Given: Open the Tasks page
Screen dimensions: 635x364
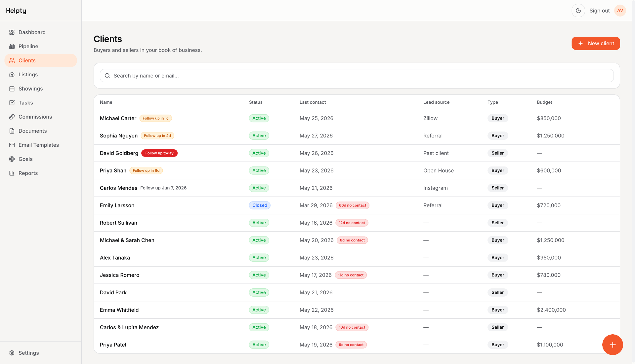Looking at the screenshot, I should click(41, 103).
